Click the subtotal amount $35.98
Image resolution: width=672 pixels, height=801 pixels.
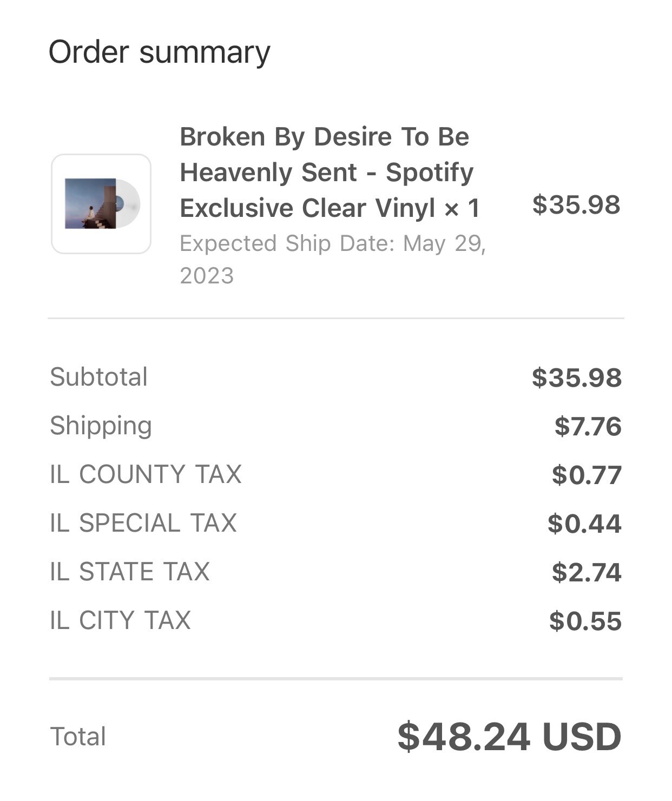[577, 378]
